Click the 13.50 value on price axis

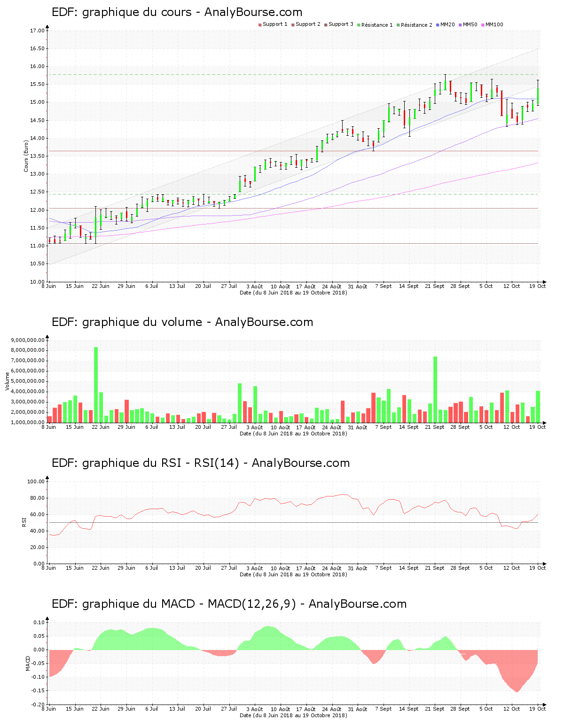(x=37, y=156)
